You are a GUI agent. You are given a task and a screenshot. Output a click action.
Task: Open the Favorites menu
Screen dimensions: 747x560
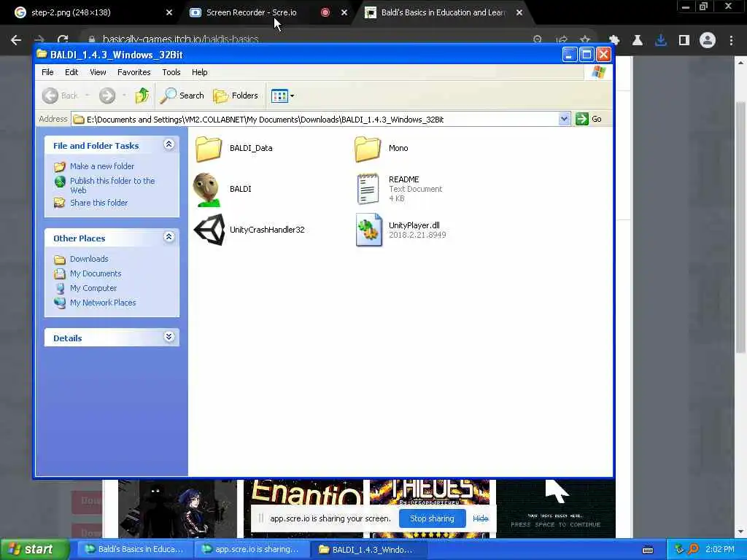(x=134, y=72)
